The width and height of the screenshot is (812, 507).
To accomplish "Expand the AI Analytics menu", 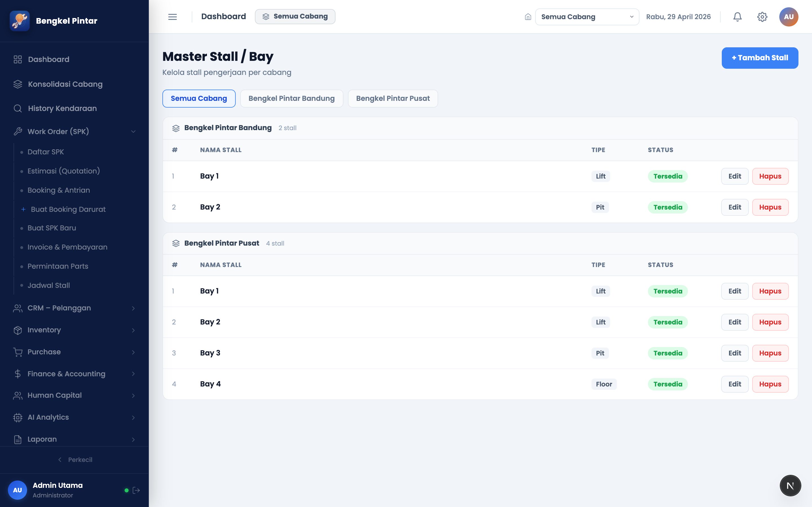I will [x=74, y=417].
